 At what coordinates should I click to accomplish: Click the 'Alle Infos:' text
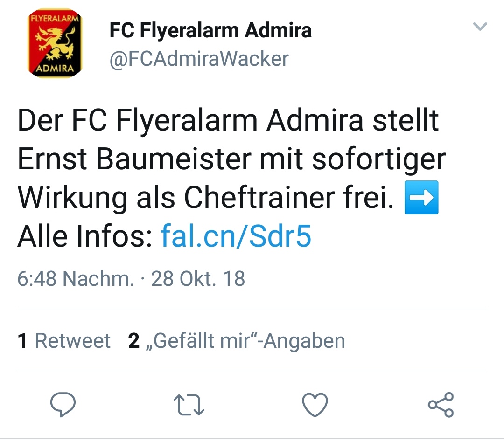click(x=85, y=236)
